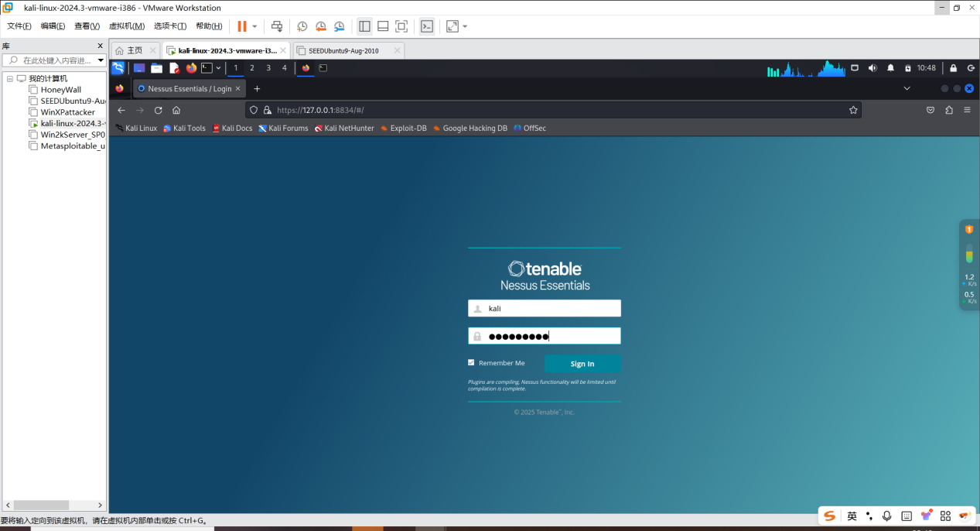Close the Nessus Essentials / Login tab

coord(239,88)
